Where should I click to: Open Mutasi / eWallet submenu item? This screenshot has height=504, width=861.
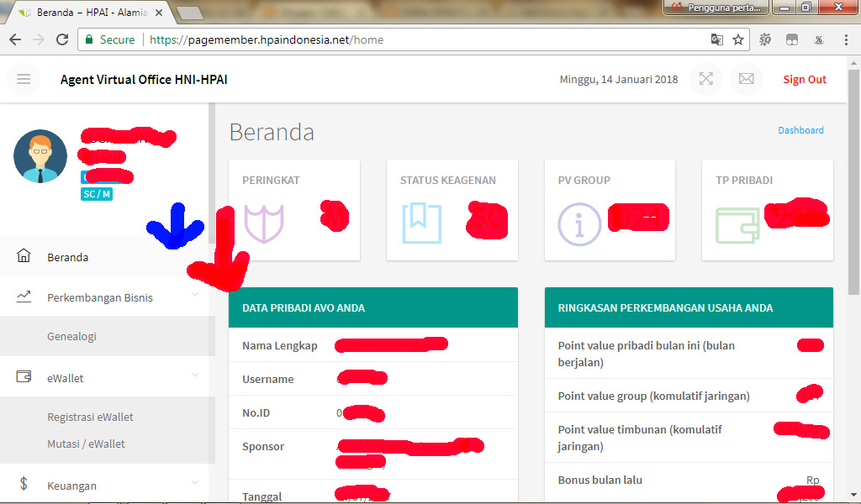(86, 444)
